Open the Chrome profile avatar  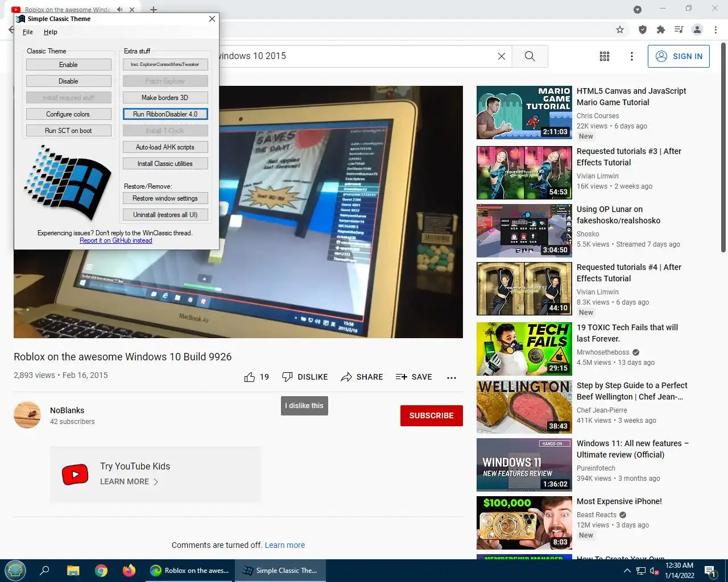pos(697,30)
